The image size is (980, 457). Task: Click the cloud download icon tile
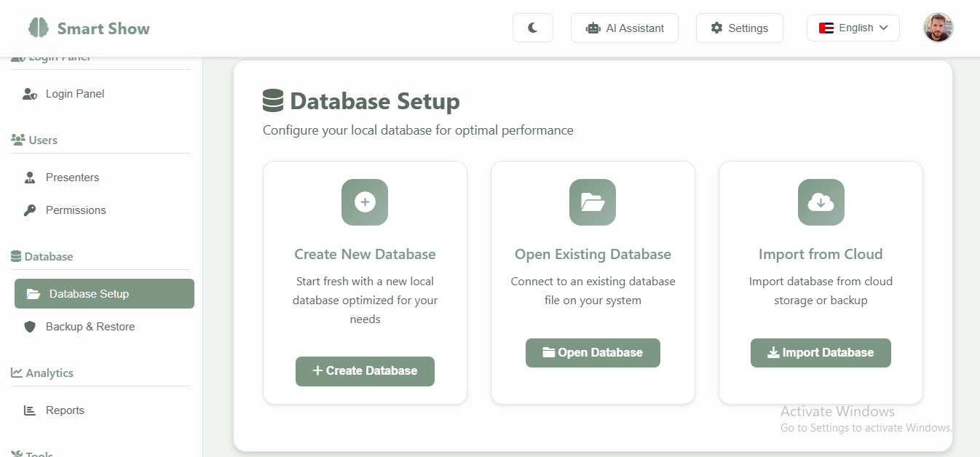821,202
